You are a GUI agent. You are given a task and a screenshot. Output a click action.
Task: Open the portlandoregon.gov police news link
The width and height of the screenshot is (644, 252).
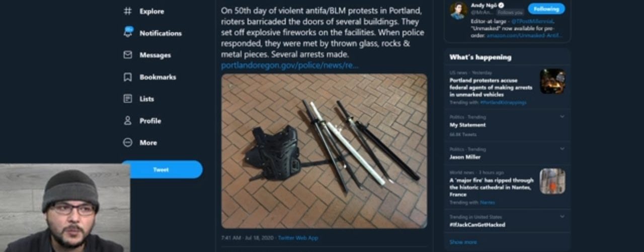click(290, 66)
